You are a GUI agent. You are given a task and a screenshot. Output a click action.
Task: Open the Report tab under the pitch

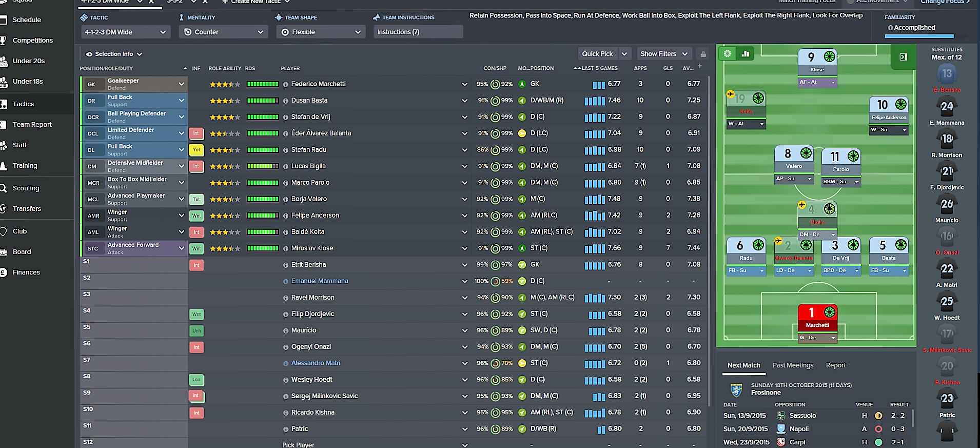(x=835, y=365)
